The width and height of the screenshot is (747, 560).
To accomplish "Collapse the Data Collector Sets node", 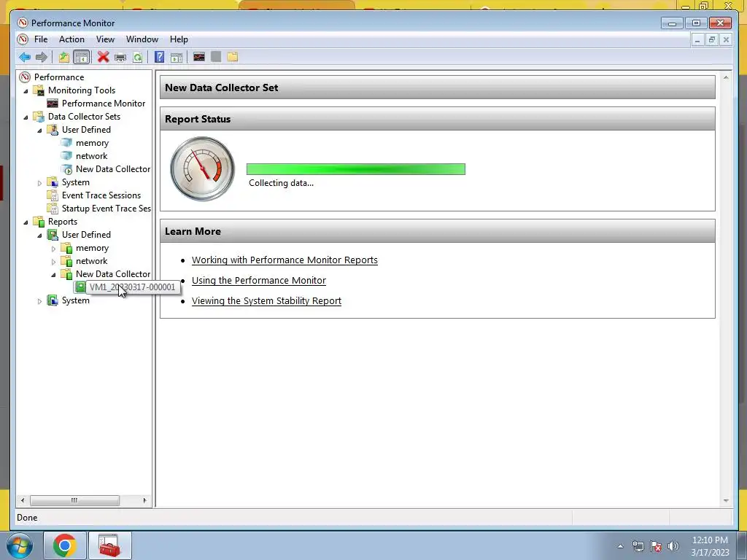I will pyautogui.click(x=26, y=117).
